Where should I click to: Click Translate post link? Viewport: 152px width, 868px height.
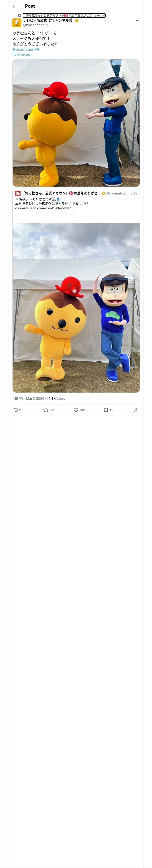pos(22,55)
